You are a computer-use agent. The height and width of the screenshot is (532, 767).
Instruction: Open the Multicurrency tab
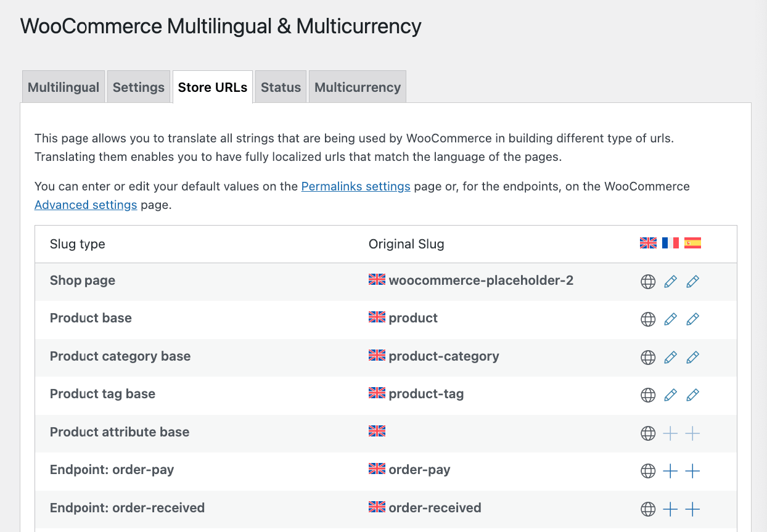(x=358, y=87)
